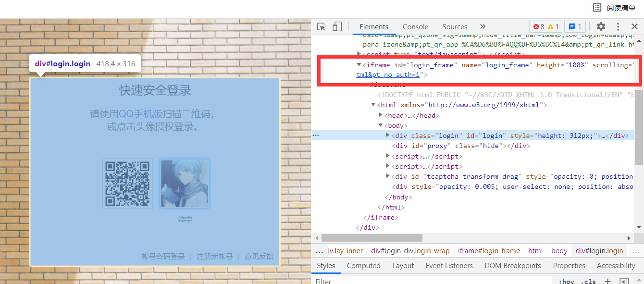Viewport: 644px width, 284px height.
Task: Toggle element state with :hov
Action: 566,280
